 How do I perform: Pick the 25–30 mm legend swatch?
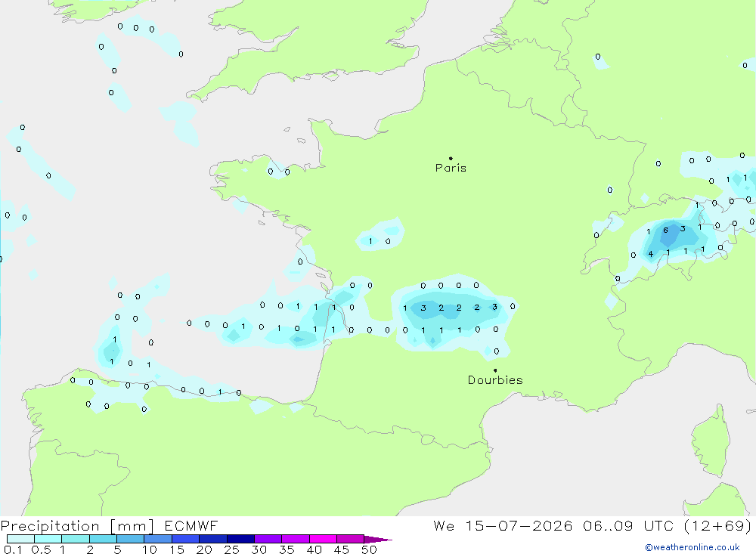240,539
